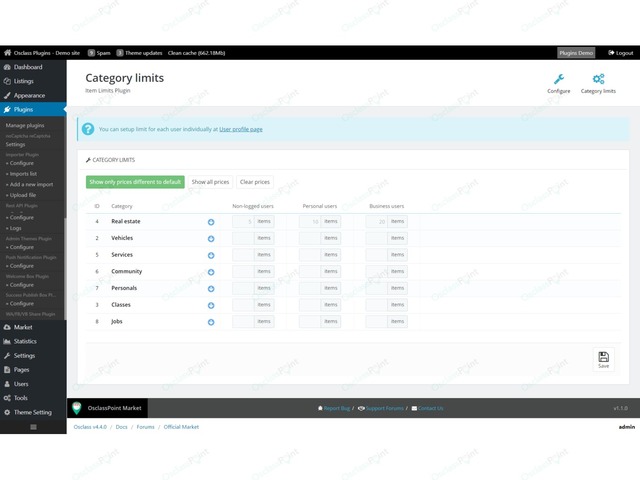Viewport: 640px width, 480px height.
Task: Expand the Jobs category plus icon
Action: (211, 322)
